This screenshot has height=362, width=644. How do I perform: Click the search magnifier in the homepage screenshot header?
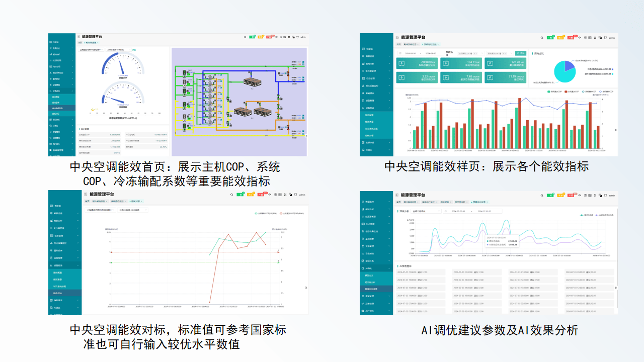[x=245, y=37]
